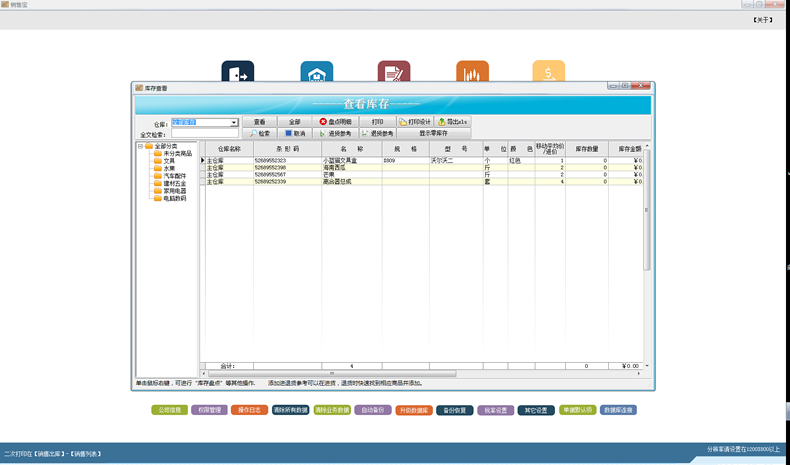Open 自动备份 auto backup
The height and width of the screenshot is (465, 790).
click(373, 410)
